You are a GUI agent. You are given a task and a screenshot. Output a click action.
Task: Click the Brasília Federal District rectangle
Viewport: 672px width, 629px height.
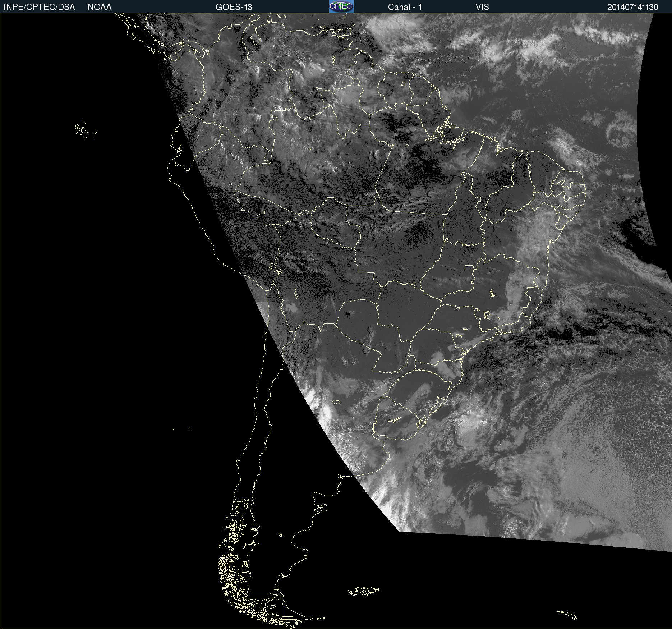tap(469, 267)
